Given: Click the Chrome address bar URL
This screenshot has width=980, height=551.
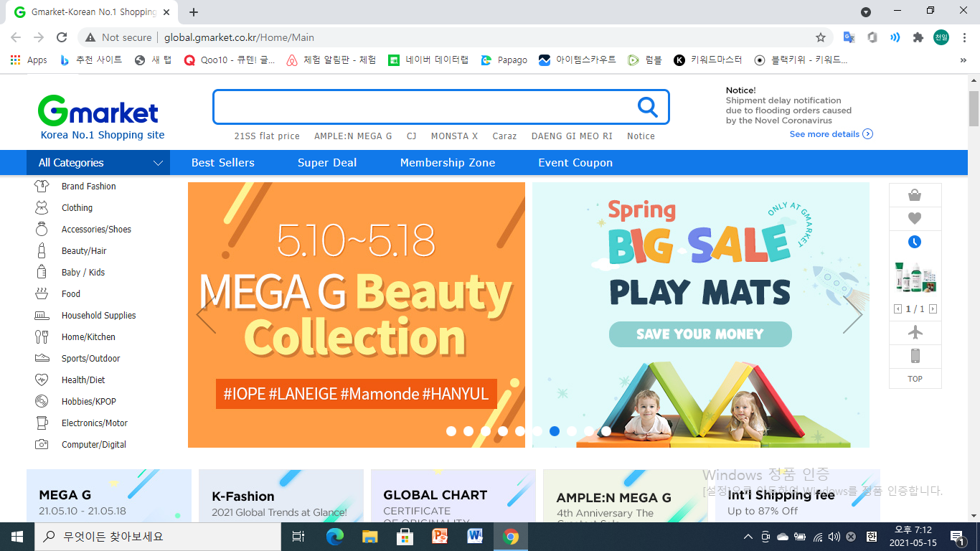Looking at the screenshot, I should [239, 37].
